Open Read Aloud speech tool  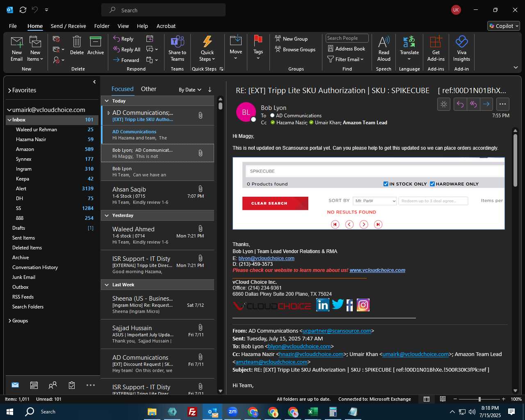384,48
